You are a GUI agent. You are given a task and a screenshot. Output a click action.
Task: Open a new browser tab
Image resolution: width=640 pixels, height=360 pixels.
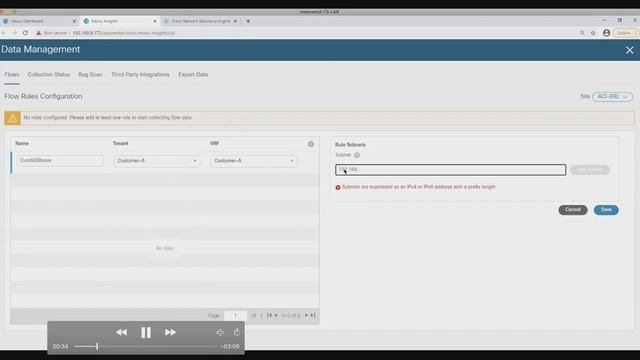tap(248, 21)
